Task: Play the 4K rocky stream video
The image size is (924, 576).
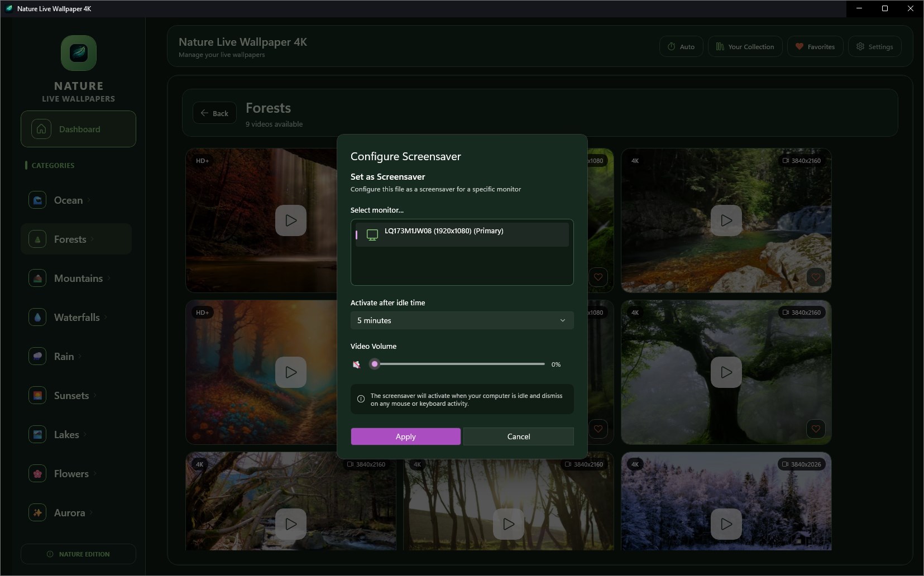Action: [x=726, y=220]
